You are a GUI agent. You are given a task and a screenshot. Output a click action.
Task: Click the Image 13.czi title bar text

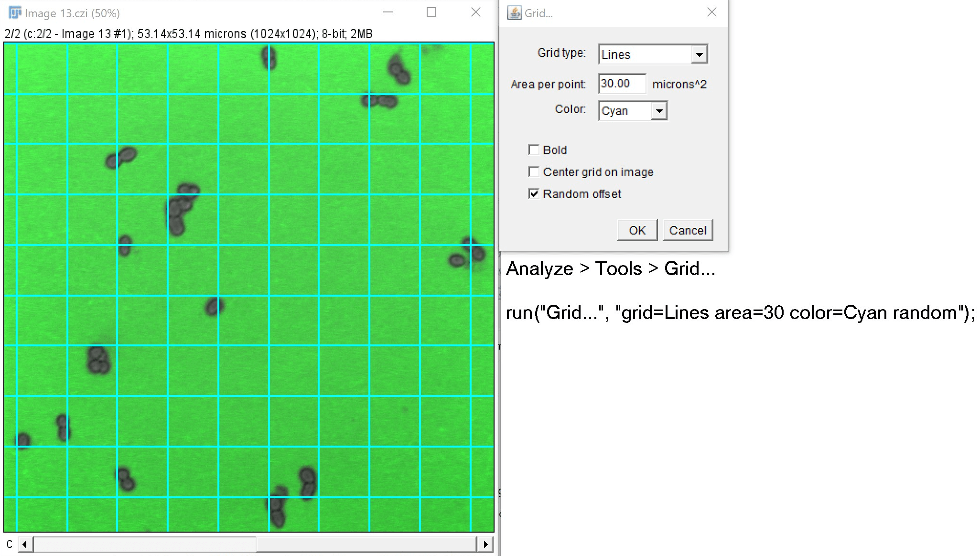(x=73, y=12)
